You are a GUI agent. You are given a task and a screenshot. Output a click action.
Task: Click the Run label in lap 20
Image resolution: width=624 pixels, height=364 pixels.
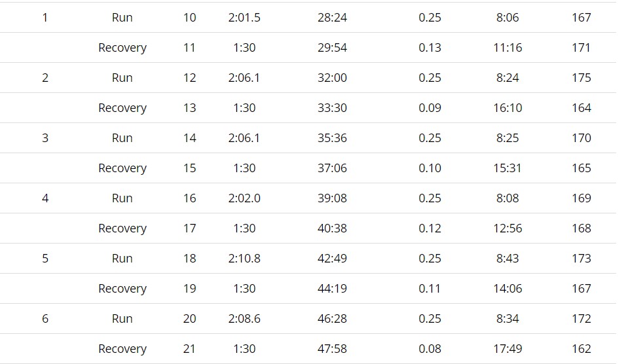point(122,319)
